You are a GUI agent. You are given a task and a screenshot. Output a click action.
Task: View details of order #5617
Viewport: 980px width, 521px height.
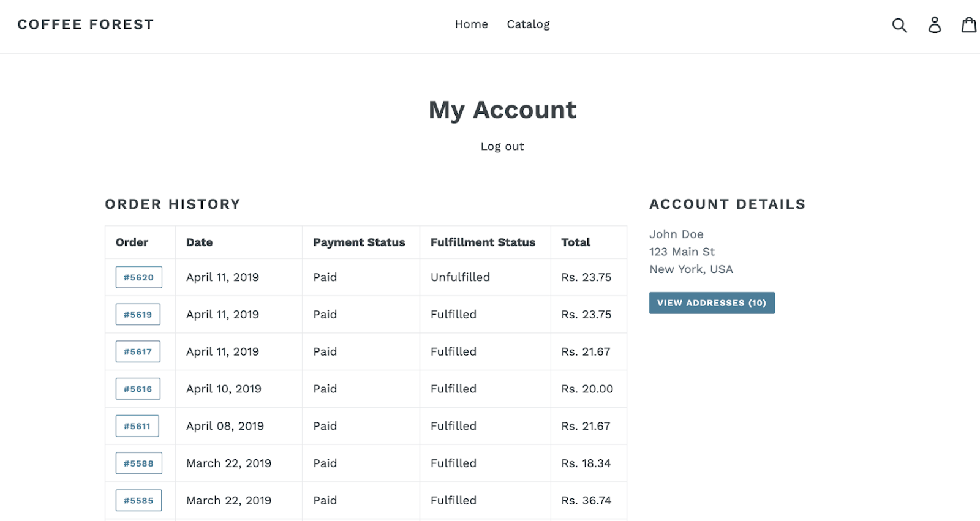[138, 352]
